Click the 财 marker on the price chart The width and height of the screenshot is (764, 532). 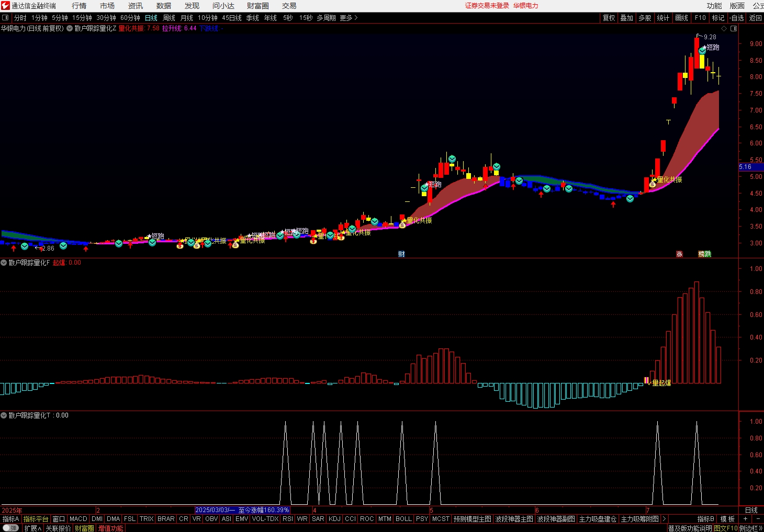(401, 254)
